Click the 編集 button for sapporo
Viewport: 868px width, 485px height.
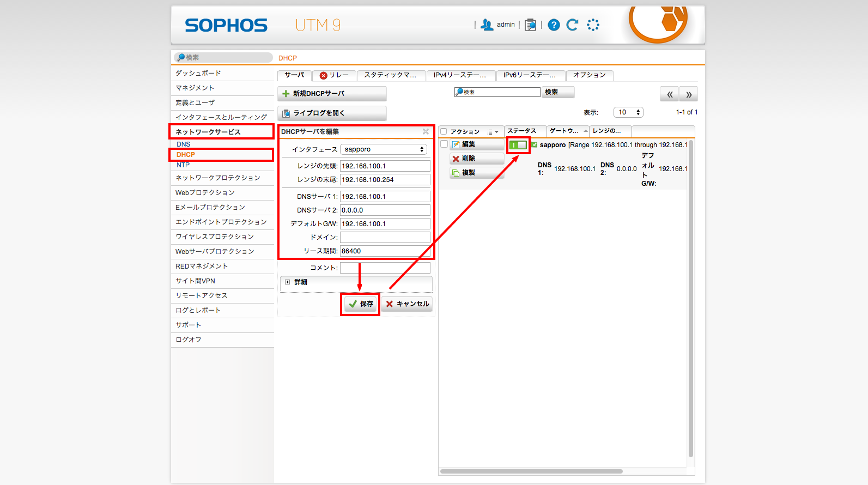point(477,144)
